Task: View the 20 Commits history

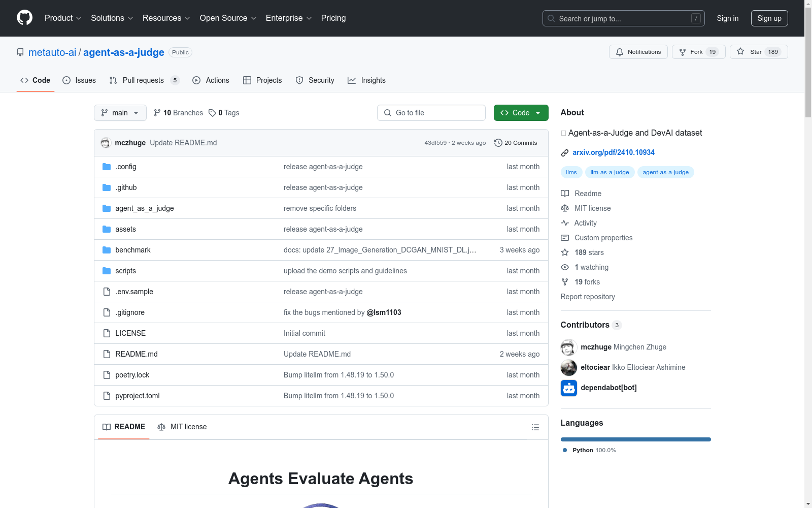Action: 516,143
